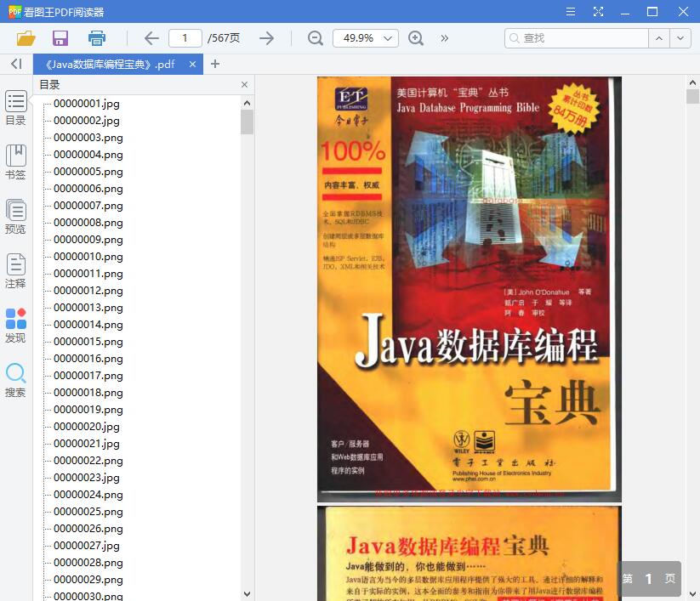Select 00000002.jpg in the contents tree

click(x=87, y=121)
